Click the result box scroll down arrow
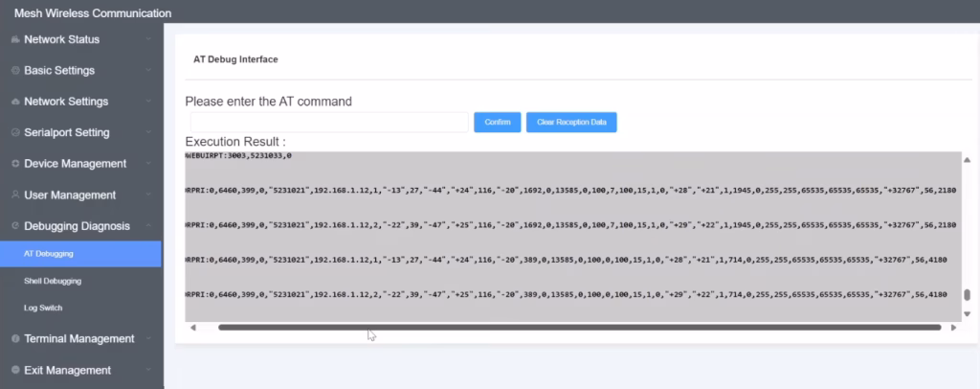The height and width of the screenshot is (389, 980). coord(967,314)
